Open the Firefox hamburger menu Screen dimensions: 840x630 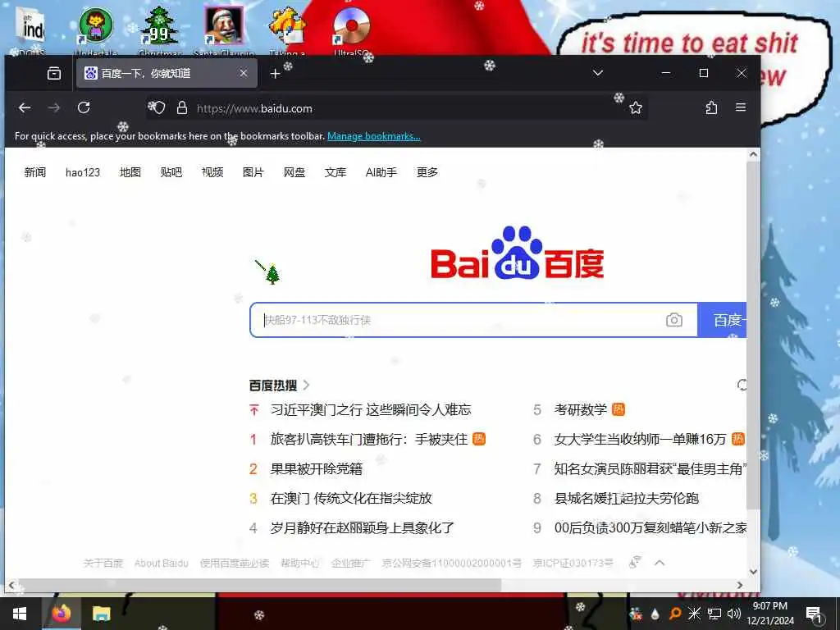pos(741,107)
